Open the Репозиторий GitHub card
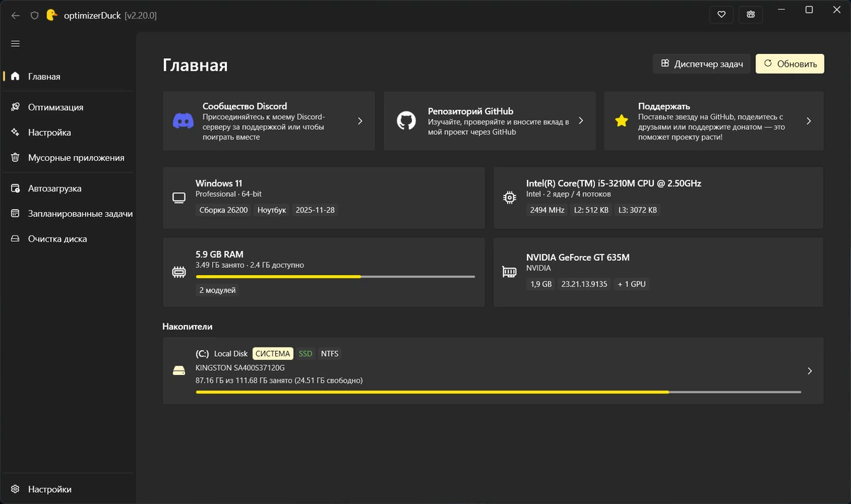The height and width of the screenshot is (504, 851). point(489,121)
